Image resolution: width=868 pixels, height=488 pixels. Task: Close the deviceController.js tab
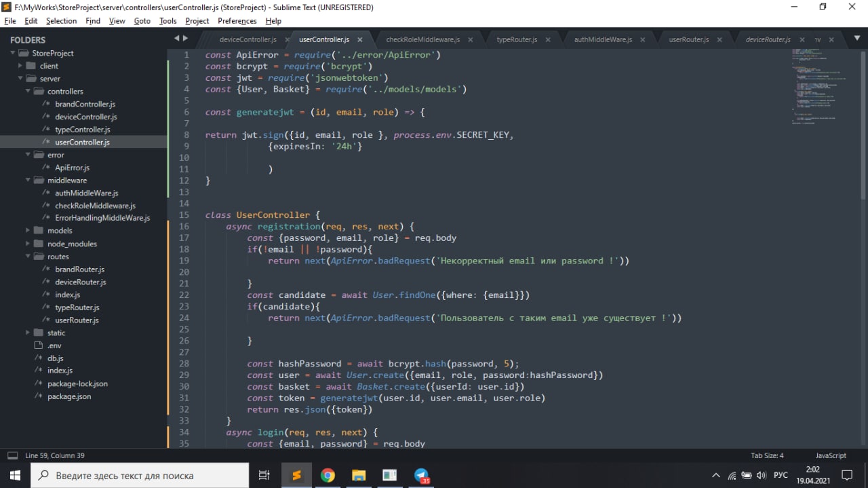(287, 40)
